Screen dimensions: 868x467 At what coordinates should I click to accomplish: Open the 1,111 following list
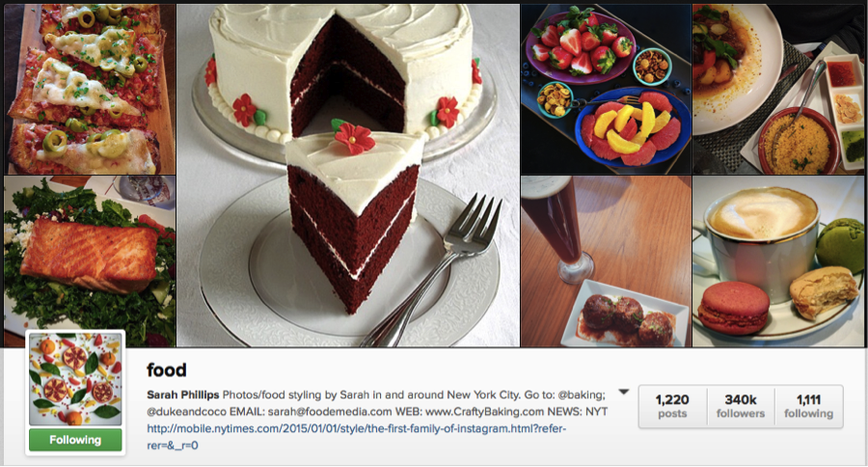coord(809,406)
